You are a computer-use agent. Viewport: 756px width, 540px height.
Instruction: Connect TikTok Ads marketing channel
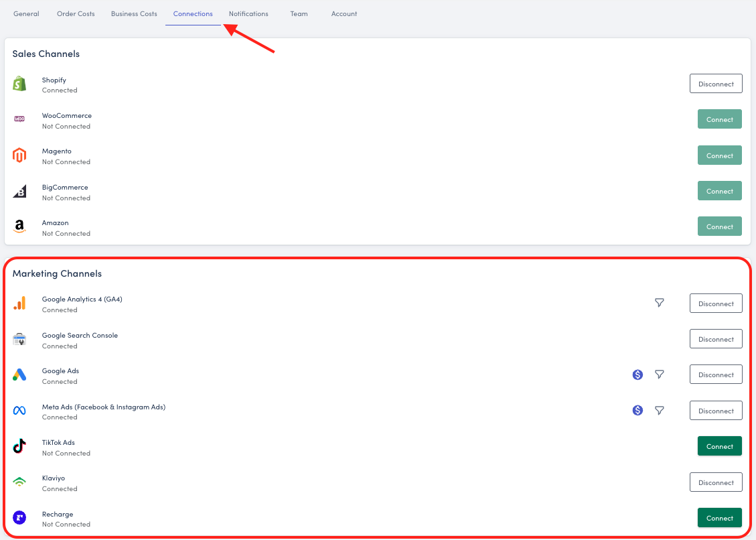(719, 446)
